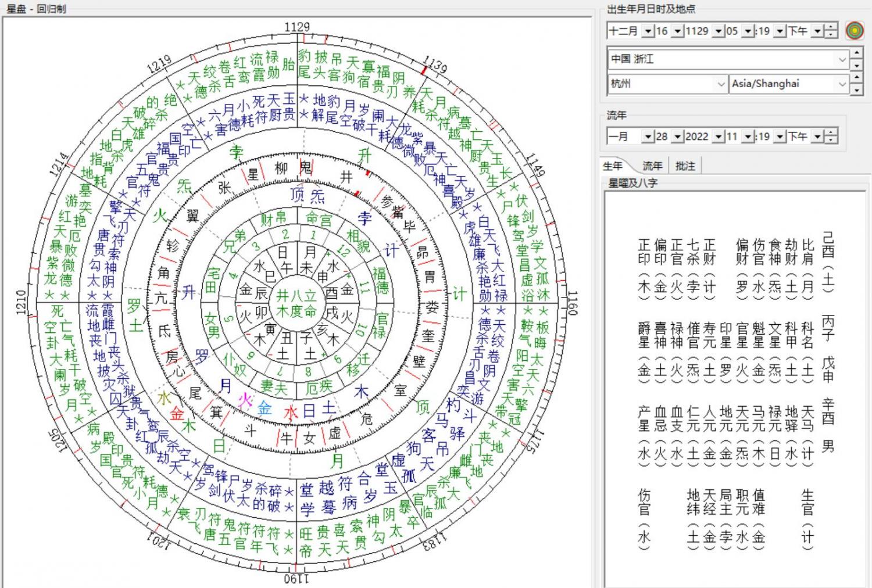
Task: Open the birth year dropdown showing 1129
Action: pyautogui.click(x=719, y=31)
